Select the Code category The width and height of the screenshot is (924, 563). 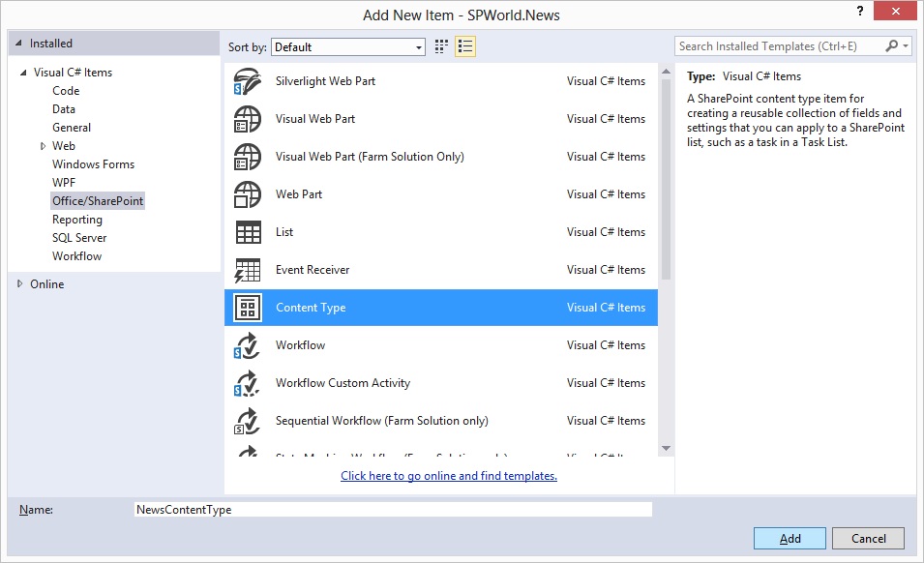pos(66,91)
